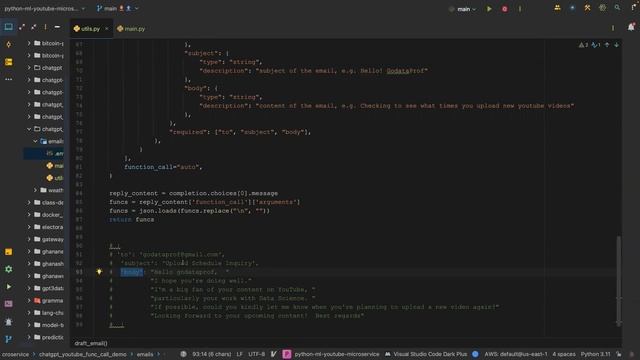Screen dimensions: 640x360
Task: Expand the gateway folder
Action: coord(29,239)
